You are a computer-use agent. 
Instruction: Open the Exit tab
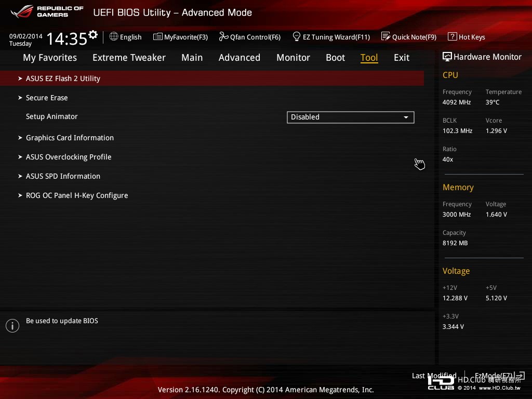[402, 58]
